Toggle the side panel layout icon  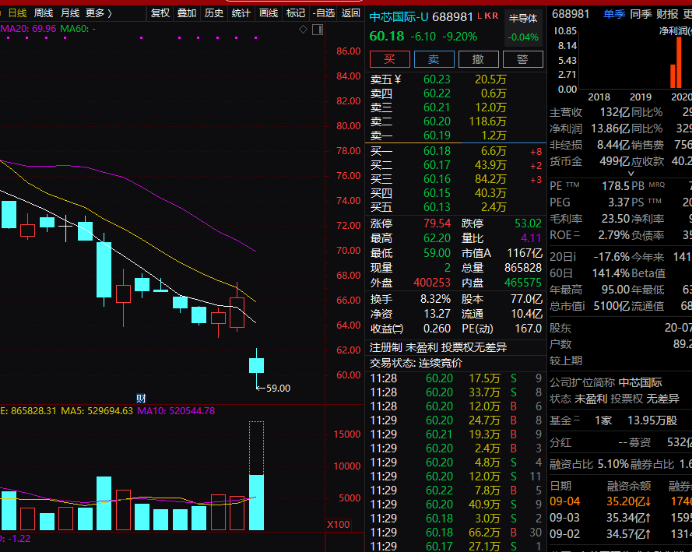[317, 30]
